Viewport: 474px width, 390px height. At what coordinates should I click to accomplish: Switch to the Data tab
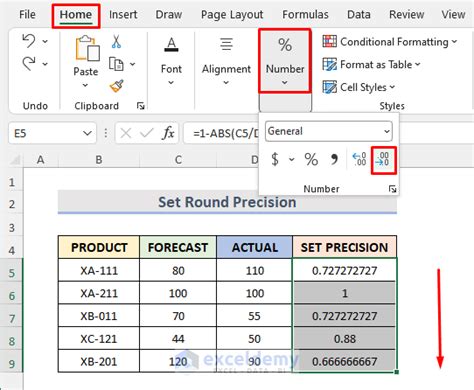pyautogui.click(x=359, y=15)
